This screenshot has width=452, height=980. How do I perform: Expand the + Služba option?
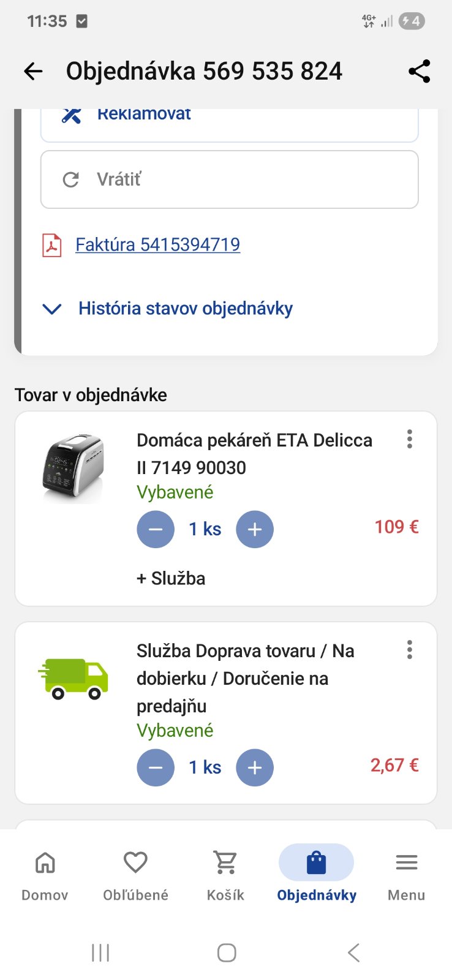pos(171,578)
